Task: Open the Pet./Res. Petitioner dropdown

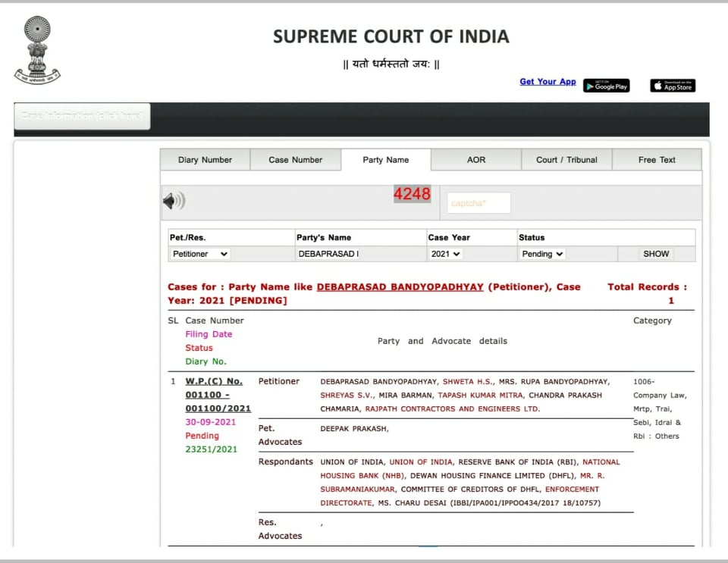Action: click(200, 254)
